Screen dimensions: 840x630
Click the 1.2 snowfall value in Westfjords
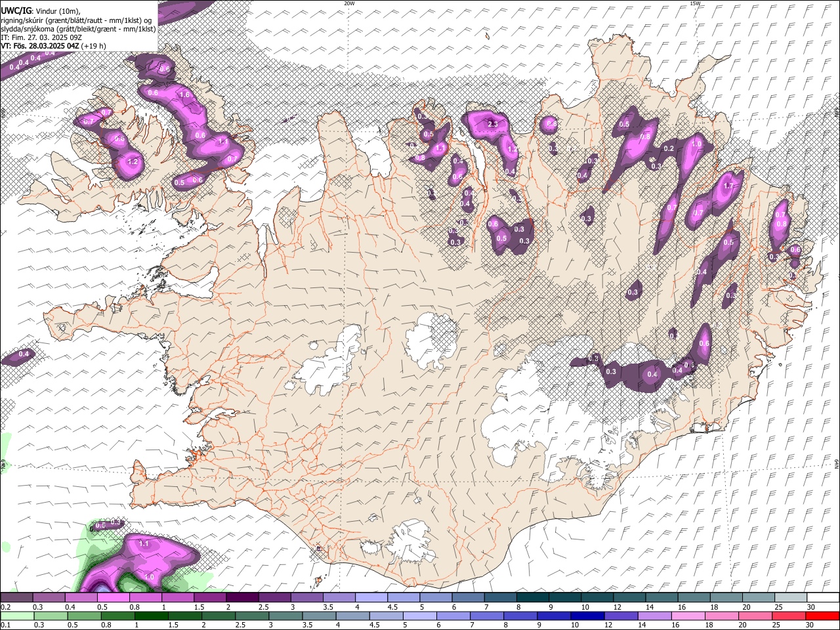coord(133,161)
